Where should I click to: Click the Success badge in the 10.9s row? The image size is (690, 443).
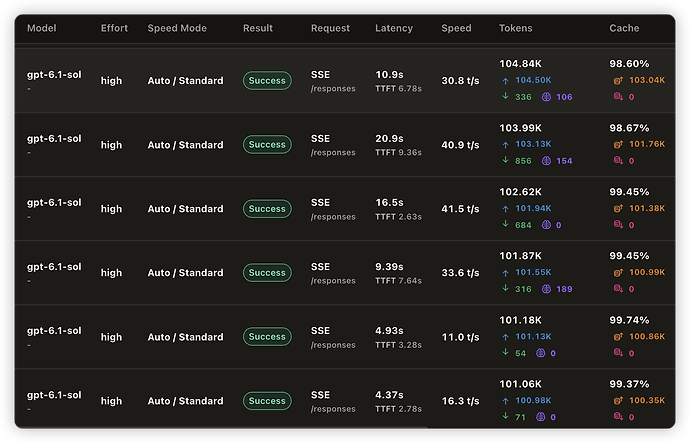pos(267,81)
